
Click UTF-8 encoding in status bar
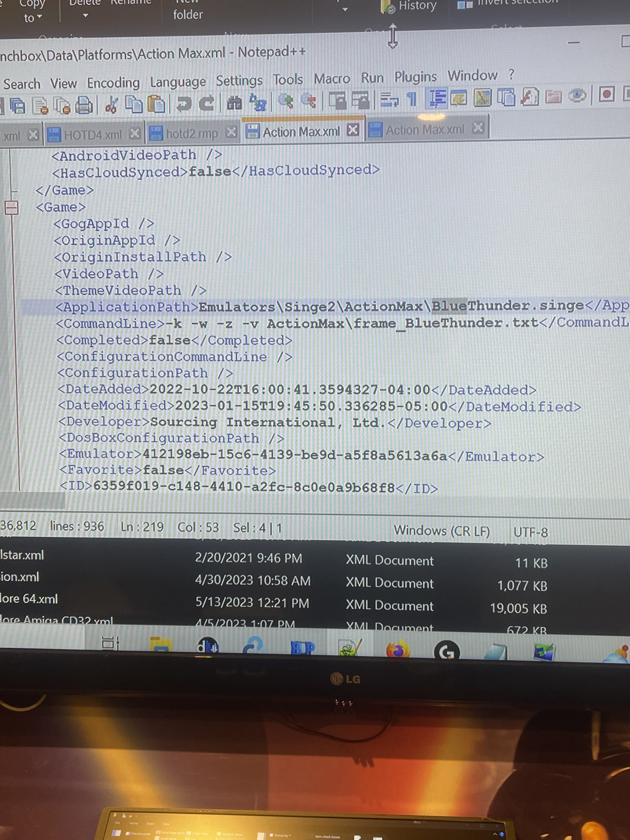(x=530, y=532)
